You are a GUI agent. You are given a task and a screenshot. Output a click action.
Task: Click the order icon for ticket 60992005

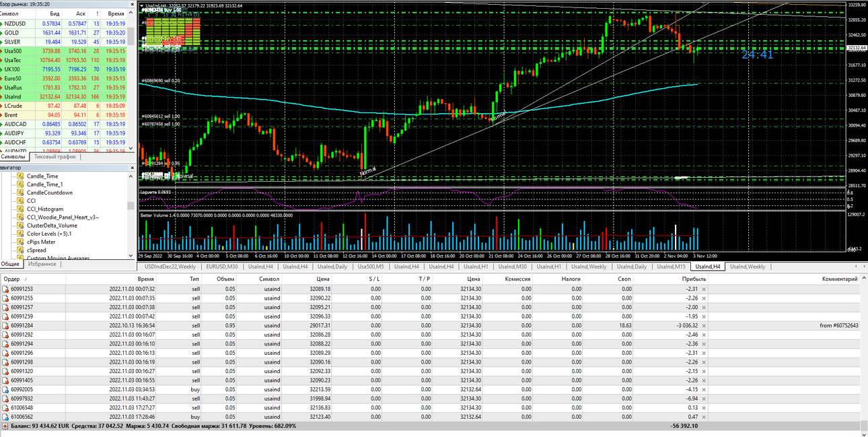tap(6, 389)
